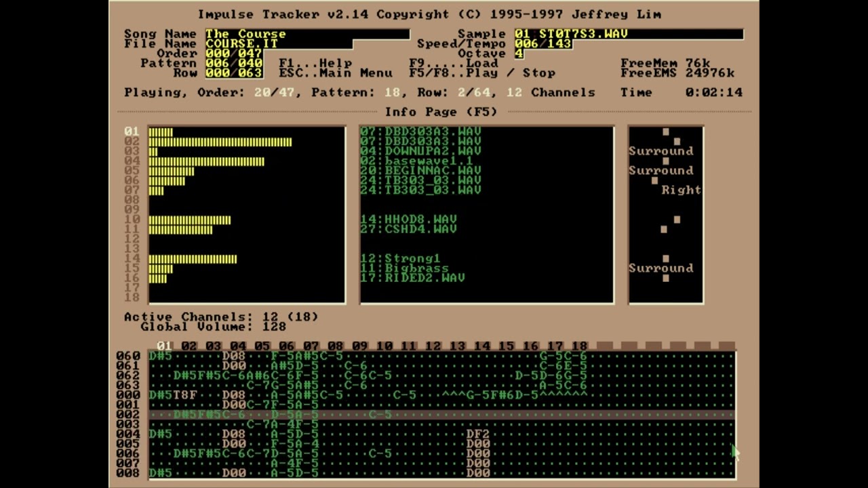
Task: Click the "Info Page (F5)" title
Action: click(x=441, y=112)
